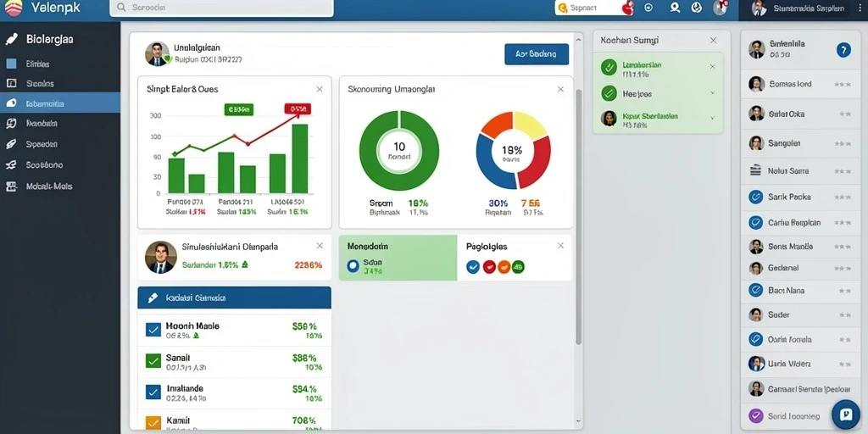Screen dimensions: 868x434
Task: Click the blue Aor Sadeng button
Action: [x=537, y=54]
